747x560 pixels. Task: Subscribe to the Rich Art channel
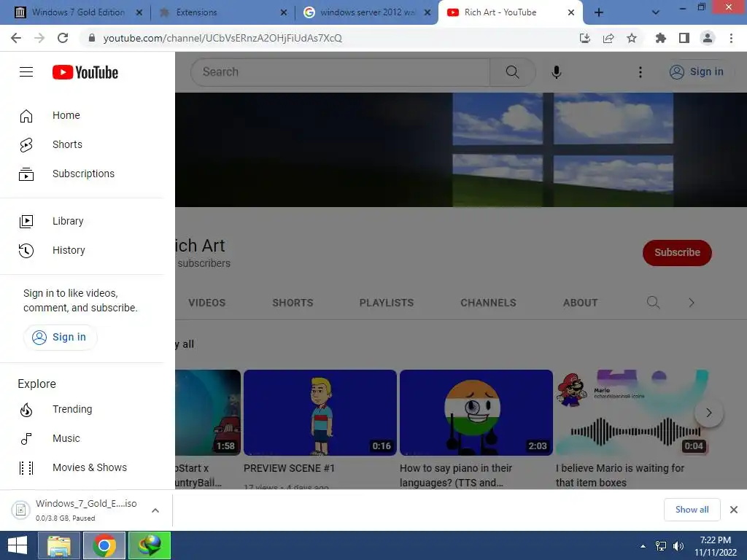coord(677,252)
